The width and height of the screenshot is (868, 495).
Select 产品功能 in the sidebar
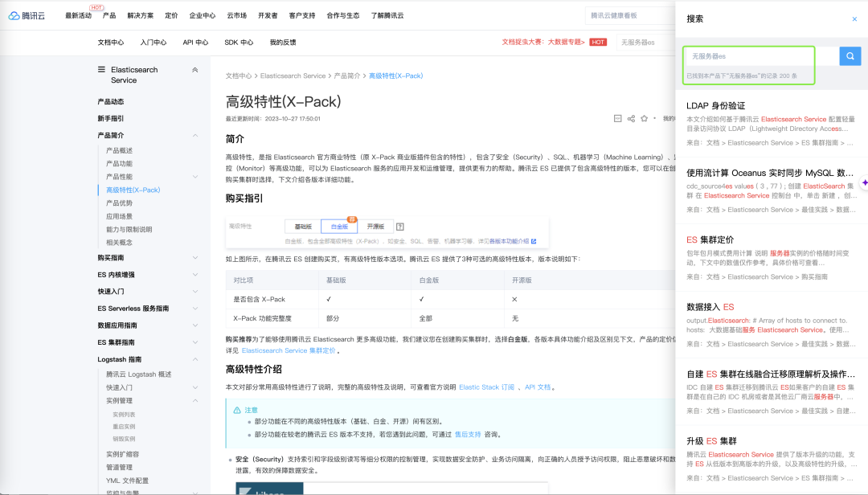tap(119, 164)
